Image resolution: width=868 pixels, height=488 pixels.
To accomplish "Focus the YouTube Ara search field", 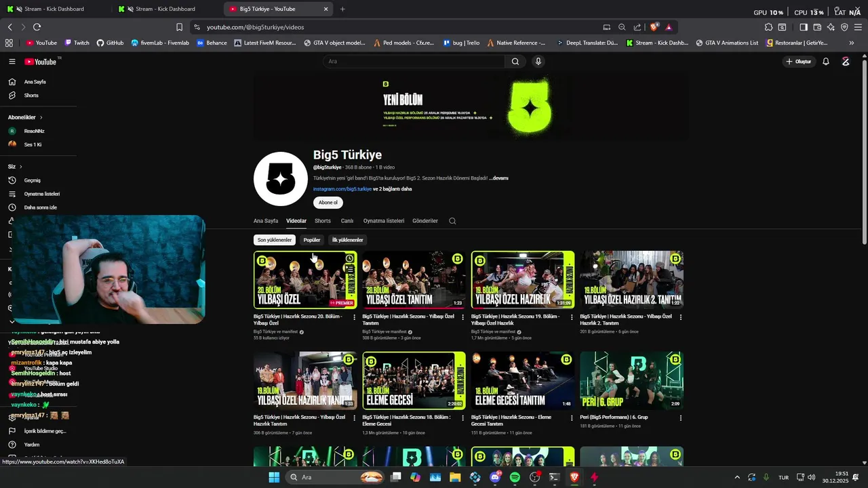I will [x=414, y=62].
